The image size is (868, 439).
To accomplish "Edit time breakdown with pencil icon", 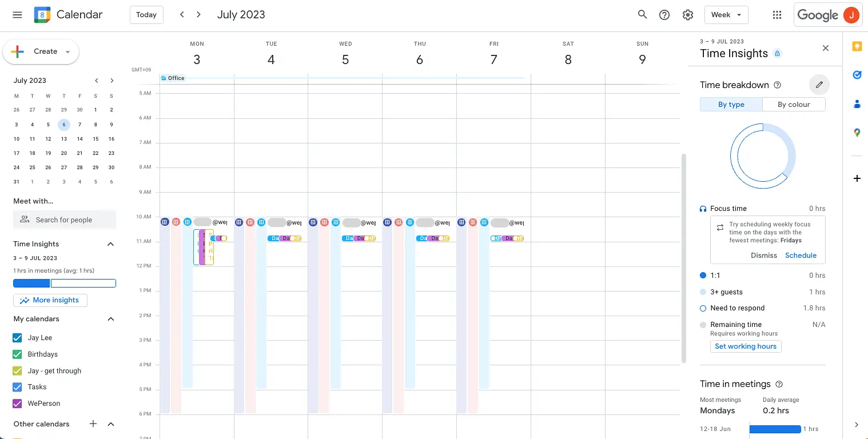I will (819, 85).
